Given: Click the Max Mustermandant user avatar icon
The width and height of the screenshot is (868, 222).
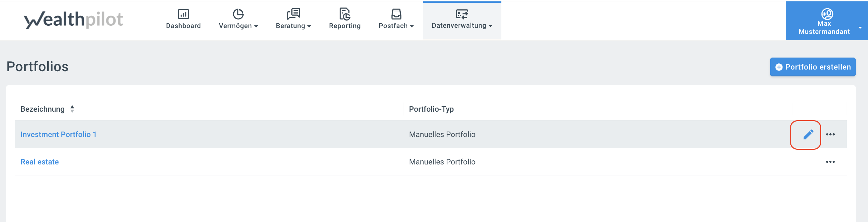Looking at the screenshot, I should [x=827, y=14].
